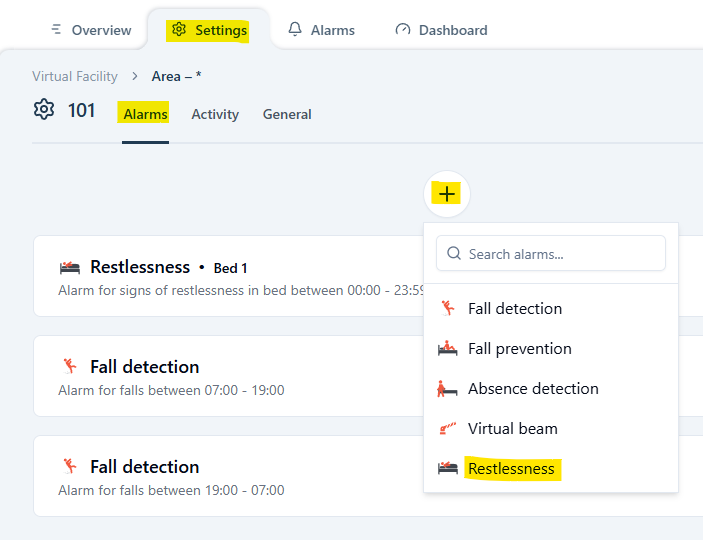Open the General sub-tab
This screenshot has width=703, height=540.
(287, 114)
